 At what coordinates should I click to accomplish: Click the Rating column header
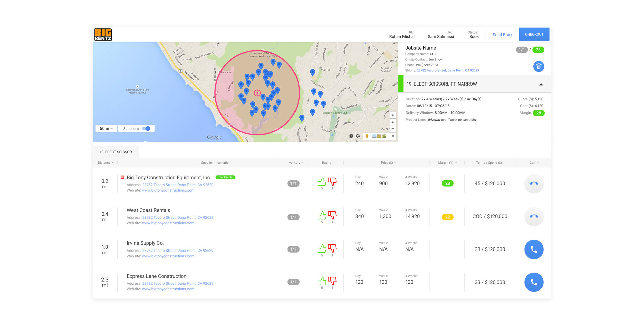(327, 163)
